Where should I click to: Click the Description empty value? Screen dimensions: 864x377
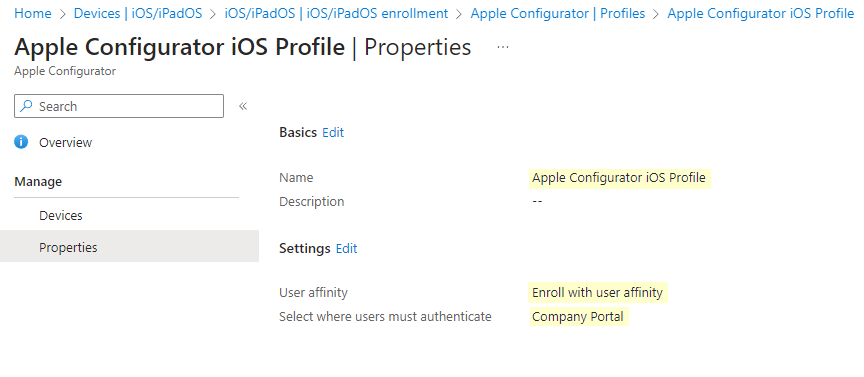pos(537,202)
